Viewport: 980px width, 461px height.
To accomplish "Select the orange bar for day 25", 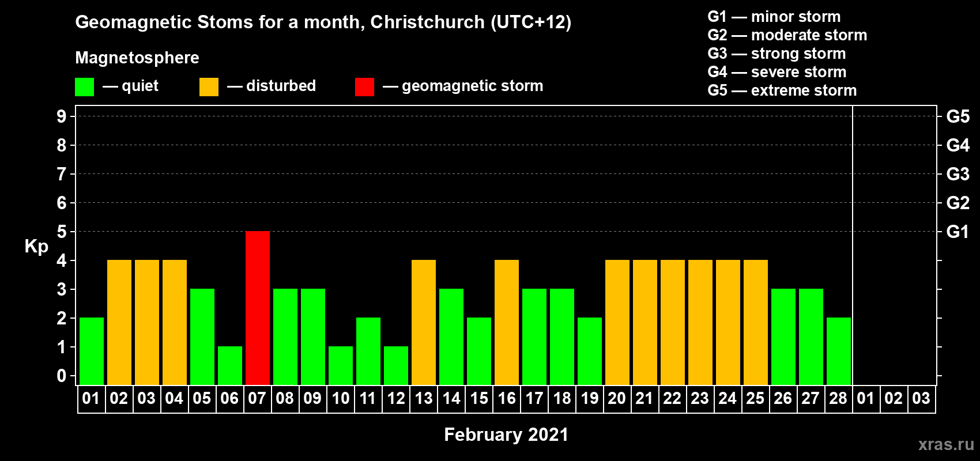I will coord(756,322).
